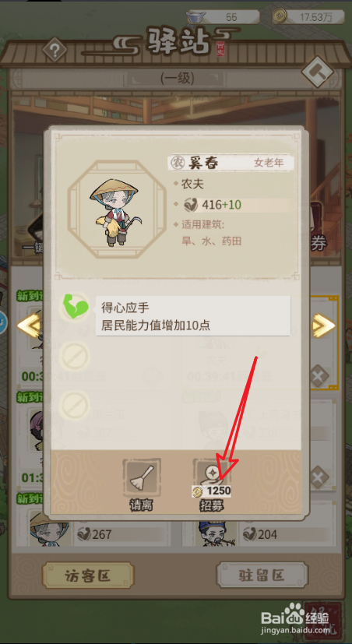This screenshot has width=352, height=644.
Task: Select the second empty skill slot
Action: (74, 356)
